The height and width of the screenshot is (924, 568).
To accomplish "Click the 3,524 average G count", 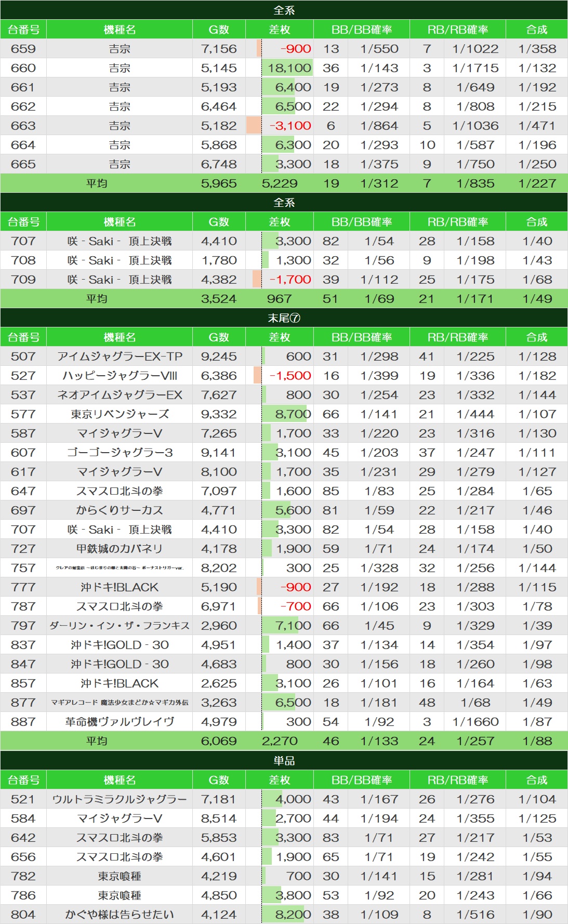I will [219, 299].
